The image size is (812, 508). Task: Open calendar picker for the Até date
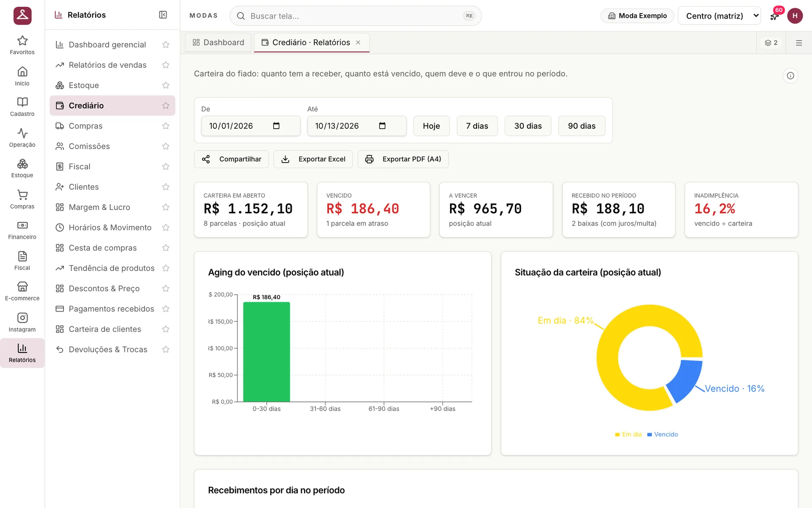pyautogui.click(x=382, y=126)
